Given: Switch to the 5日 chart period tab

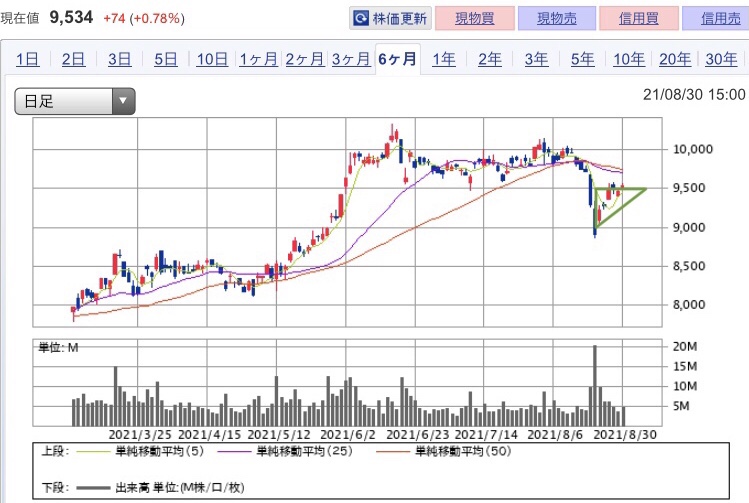Looking at the screenshot, I should [166, 59].
